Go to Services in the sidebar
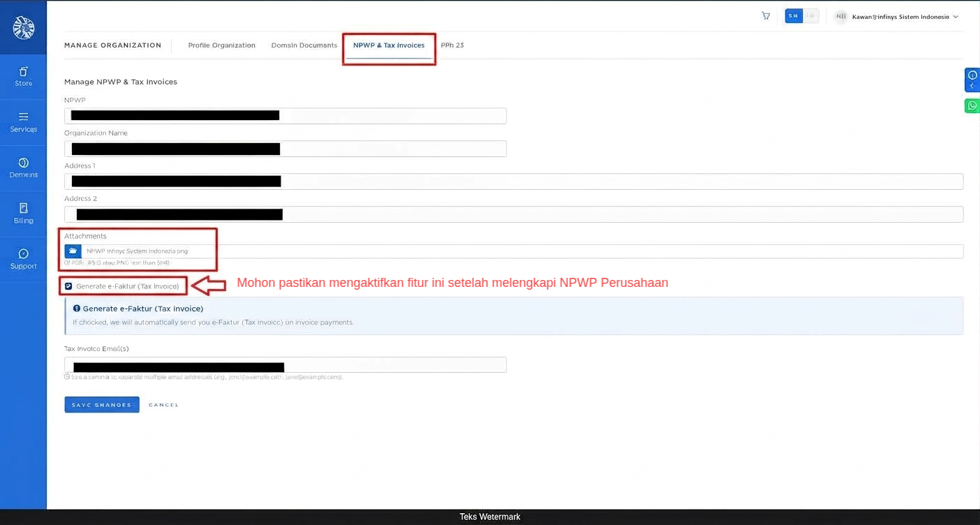 [x=24, y=123]
